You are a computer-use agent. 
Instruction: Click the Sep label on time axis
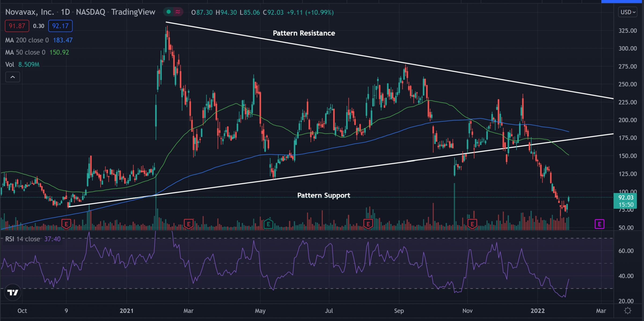[x=399, y=311]
